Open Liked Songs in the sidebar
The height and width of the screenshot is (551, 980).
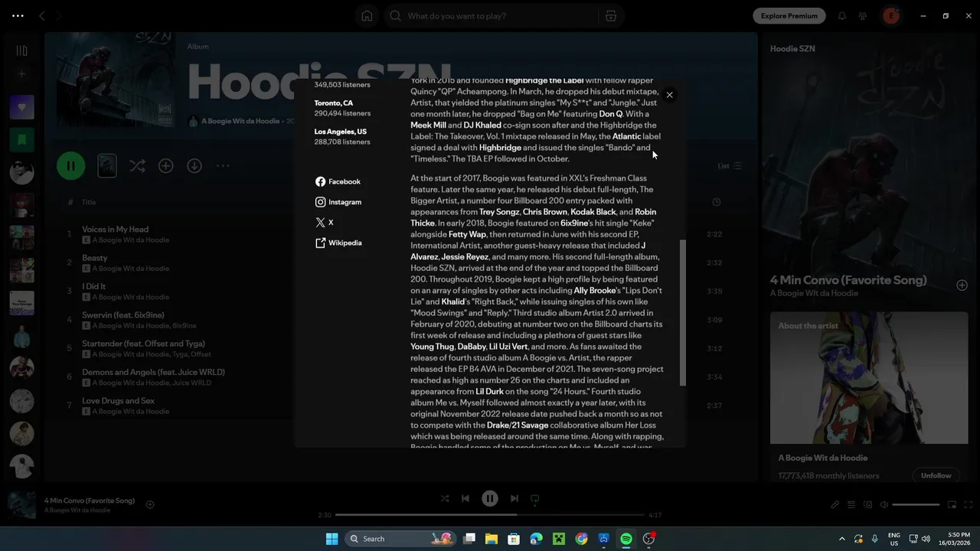point(21,107)
